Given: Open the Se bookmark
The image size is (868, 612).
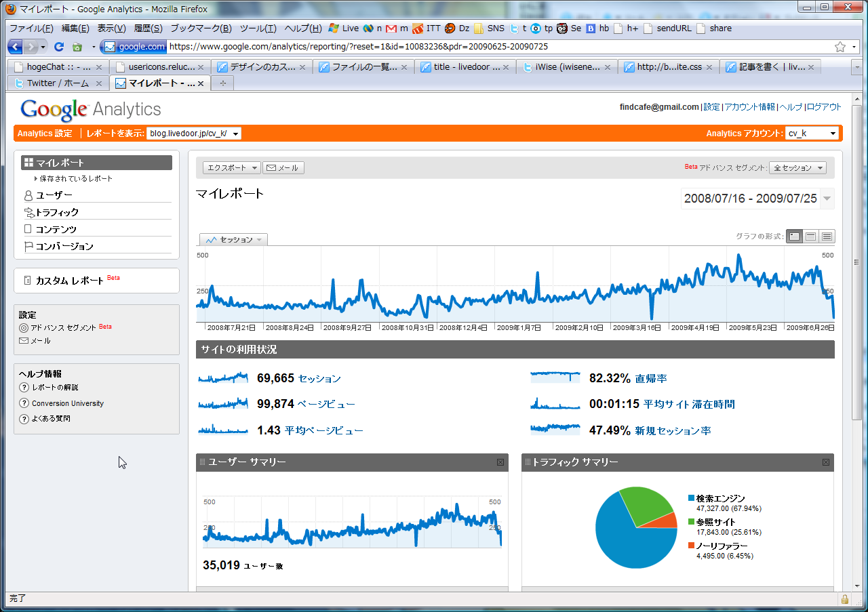Looking at the screenshot, I should (570, 28).
